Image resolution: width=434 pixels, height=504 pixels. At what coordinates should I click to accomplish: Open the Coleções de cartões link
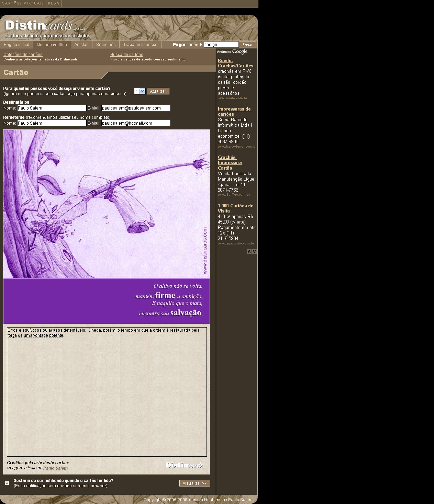[23, 55]
